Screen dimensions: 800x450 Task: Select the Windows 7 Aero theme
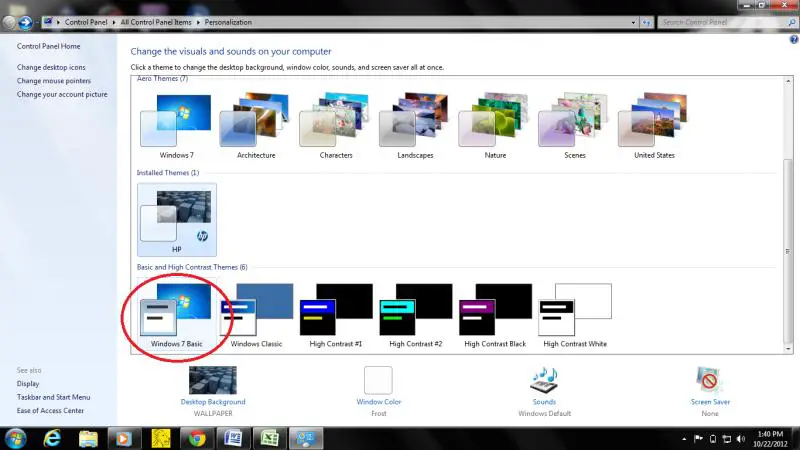tap(177, 126)
